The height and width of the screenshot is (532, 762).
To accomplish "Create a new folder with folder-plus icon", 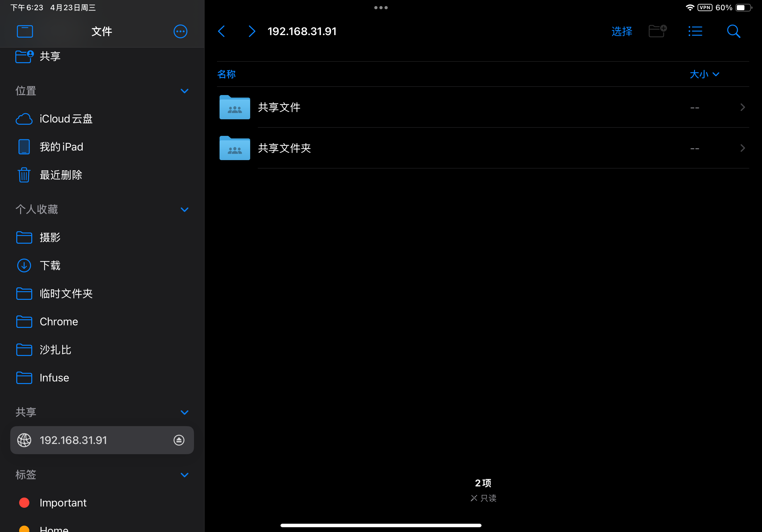I will tap(657, 32).
